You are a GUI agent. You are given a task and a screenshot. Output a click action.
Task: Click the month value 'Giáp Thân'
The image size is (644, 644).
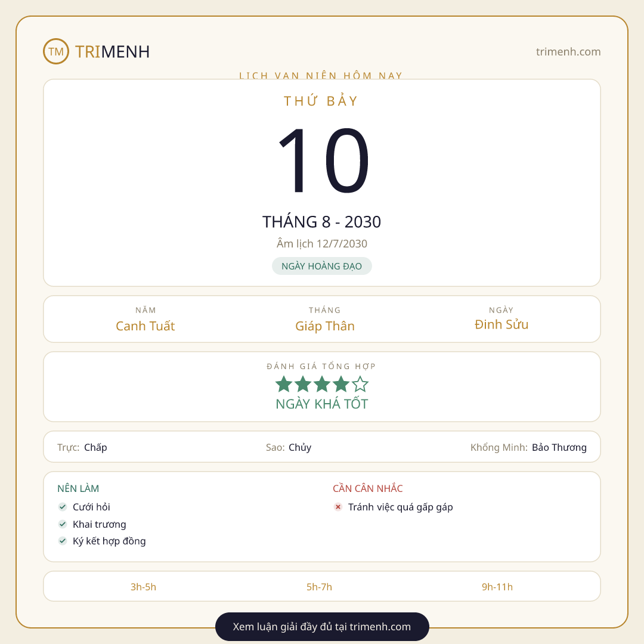(x=325, y=326)
